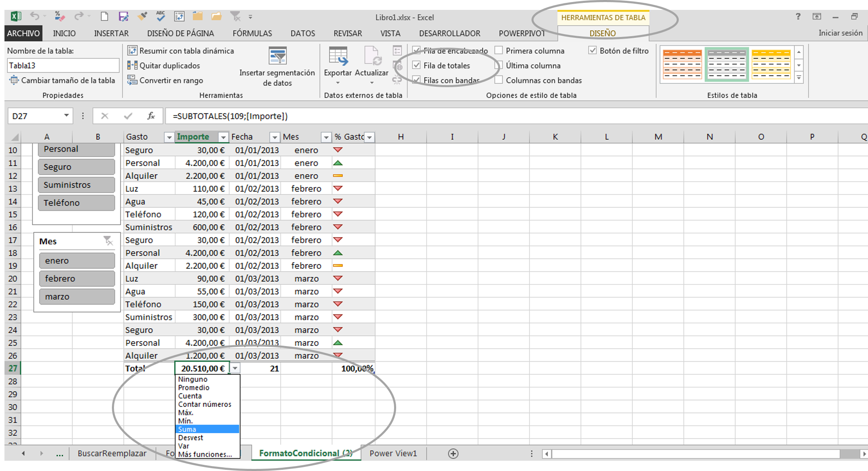Open the Mes column filter dropdown
Viewport: 868px width, 471px height.
(326, 137)
